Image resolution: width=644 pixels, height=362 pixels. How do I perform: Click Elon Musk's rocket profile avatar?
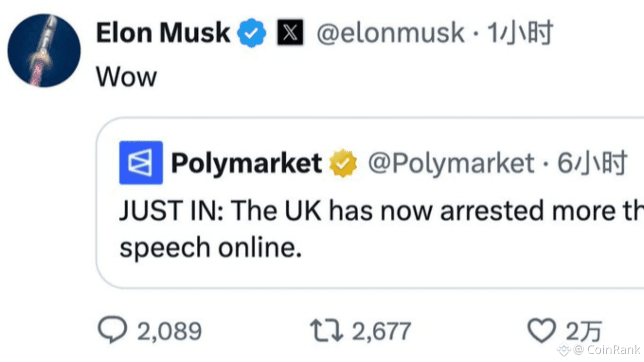click(x=44, y=51)
